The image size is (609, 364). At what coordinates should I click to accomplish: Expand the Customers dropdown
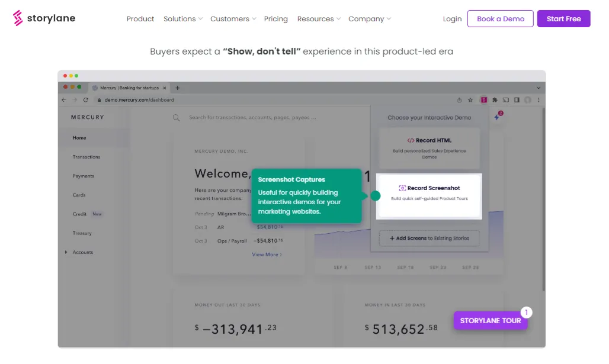click(x=233, y=18)
